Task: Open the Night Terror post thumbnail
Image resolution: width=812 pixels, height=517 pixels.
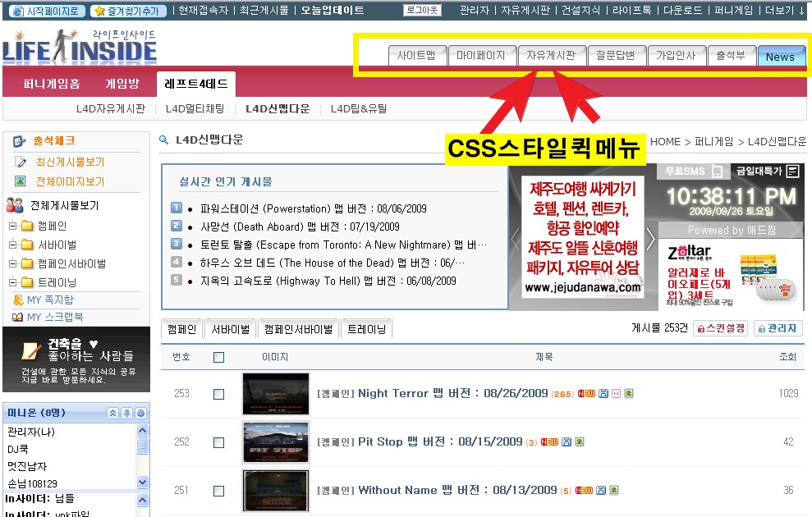Action: [x=276, y=394]
